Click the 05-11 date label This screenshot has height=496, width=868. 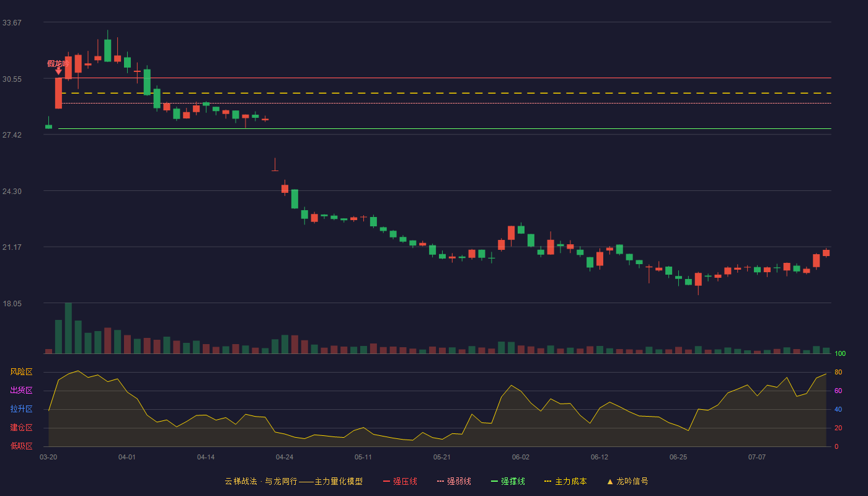pos(363,457)
